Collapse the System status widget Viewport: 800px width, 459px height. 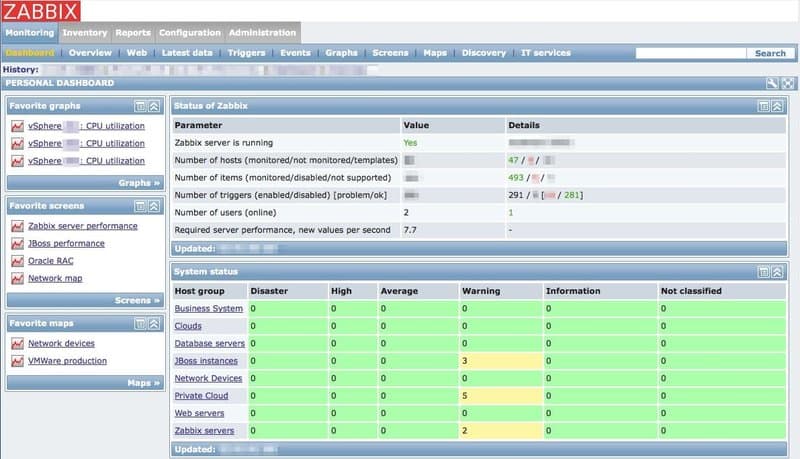tap(777, 272)
